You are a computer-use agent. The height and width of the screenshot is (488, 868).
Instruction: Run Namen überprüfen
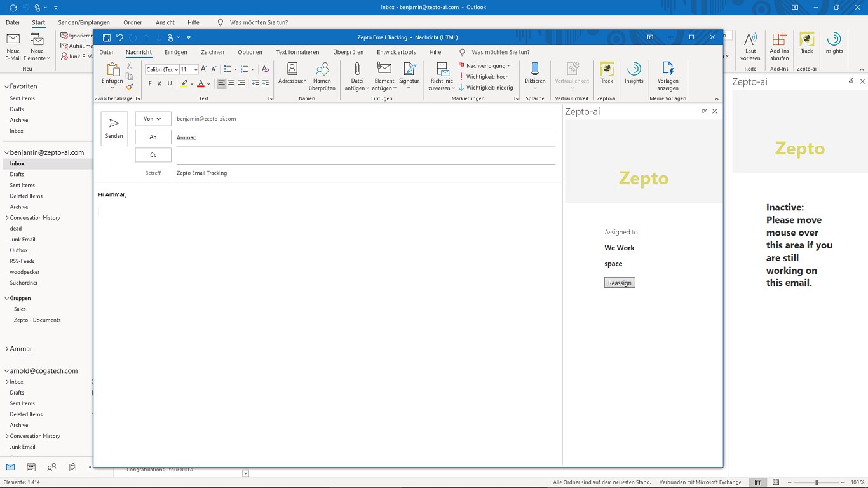click(322, 77)
